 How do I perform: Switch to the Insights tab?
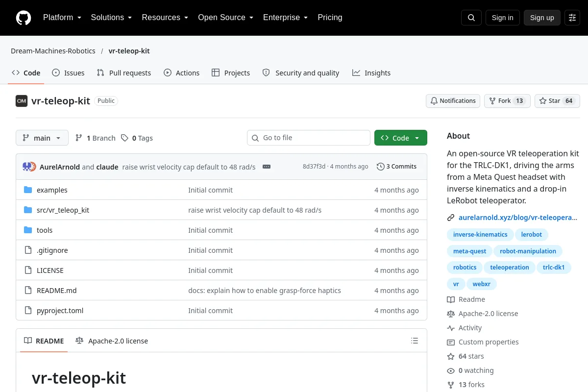[x=371, y=73]
